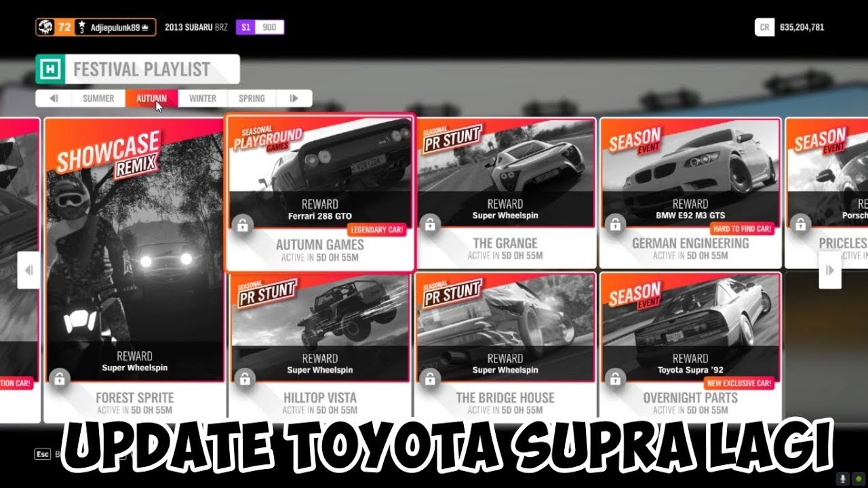Click lock icon on Forest Sprite card
The image size is (868, 488).
coord(59,379)
